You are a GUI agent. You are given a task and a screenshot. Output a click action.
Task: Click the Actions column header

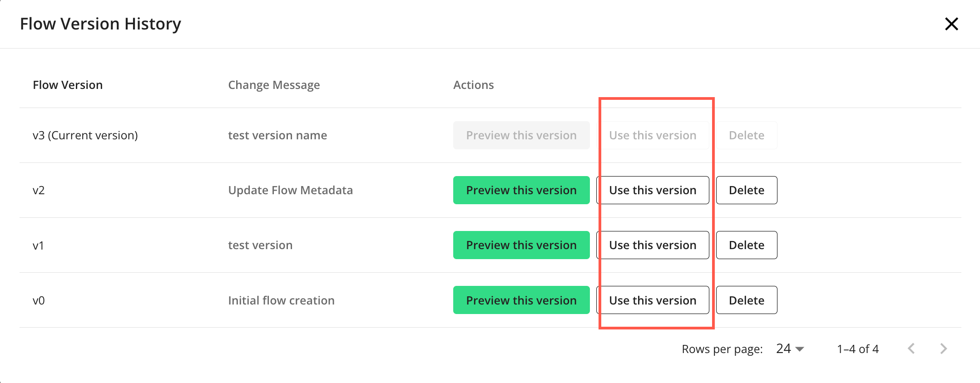tap(473, 85)
